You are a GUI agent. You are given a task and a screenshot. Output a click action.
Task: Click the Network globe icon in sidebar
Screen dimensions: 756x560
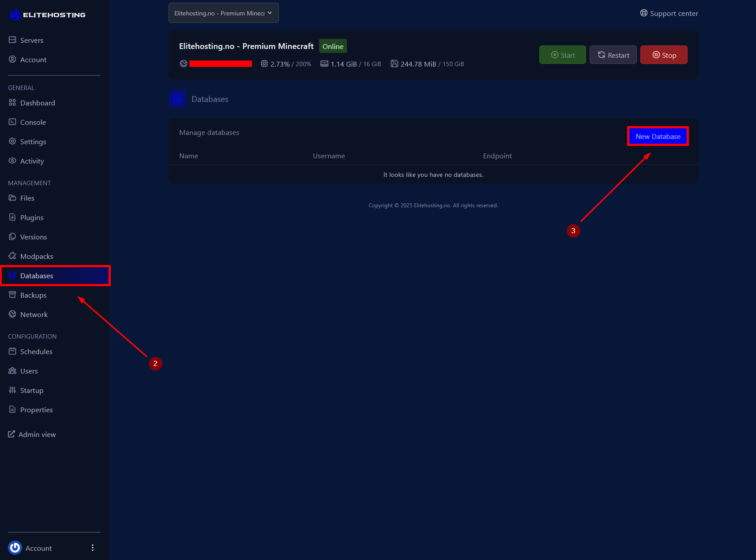click(12, 314)
